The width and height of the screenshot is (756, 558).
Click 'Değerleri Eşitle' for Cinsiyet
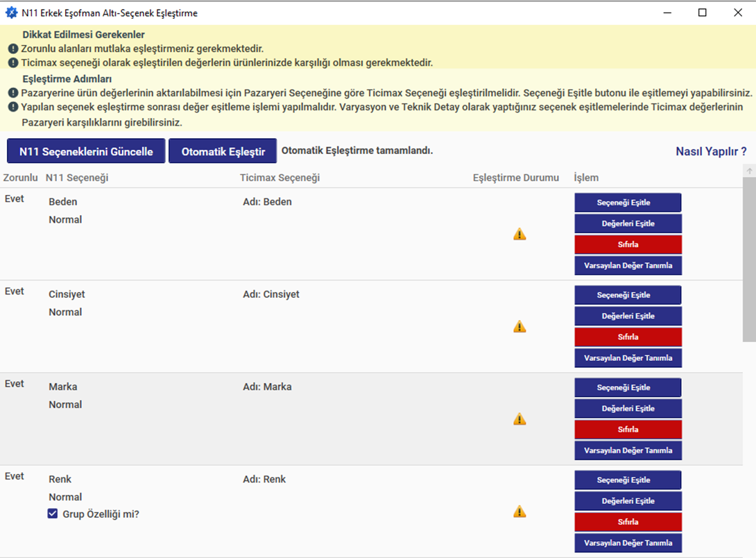[628, 316]
